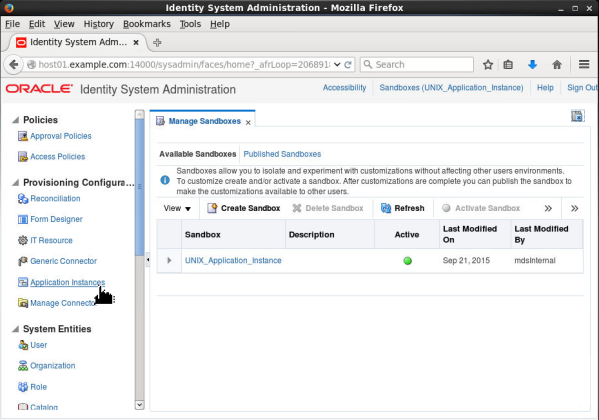Click the Manage Sandboxes tab icon
Image resolution: width=599 pixels, height=420 pixels.
click(x=160, y=122)
